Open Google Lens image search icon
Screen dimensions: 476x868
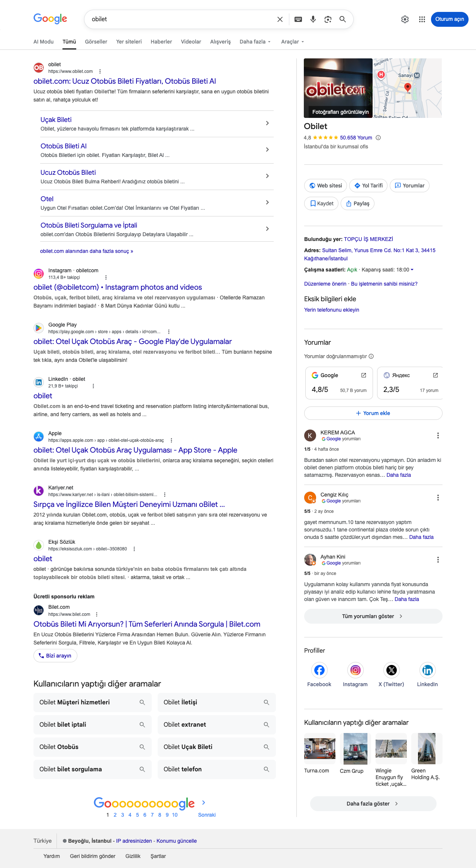point(328,19)
